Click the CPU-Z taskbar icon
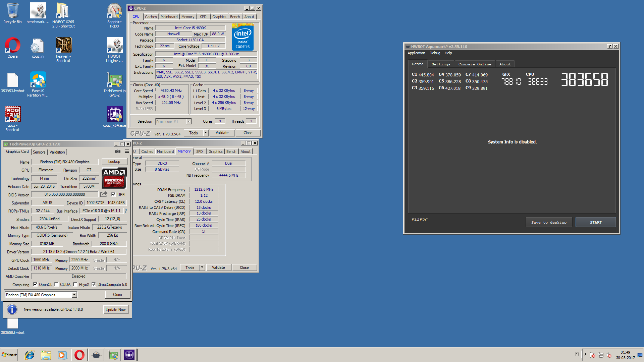 click(x=129, y=355)
